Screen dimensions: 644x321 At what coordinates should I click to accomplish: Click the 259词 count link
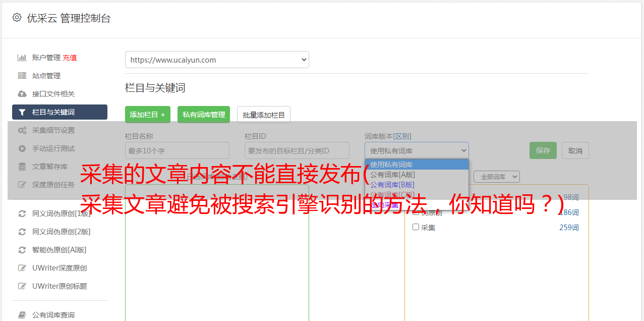[x=569, y=228]
